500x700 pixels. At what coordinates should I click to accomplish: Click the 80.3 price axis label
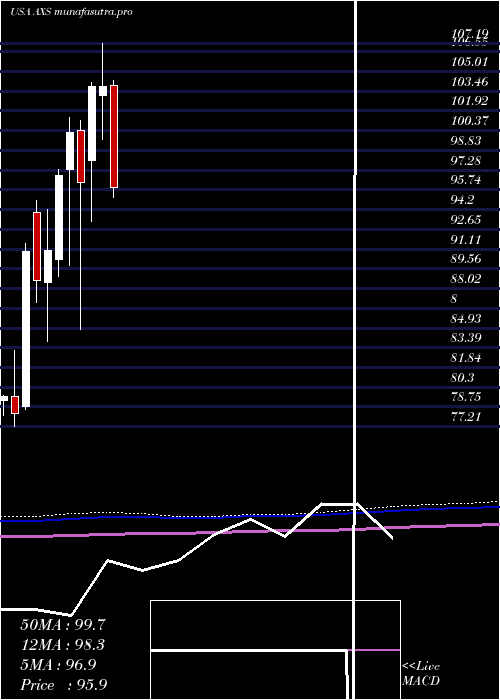point(463,377)
